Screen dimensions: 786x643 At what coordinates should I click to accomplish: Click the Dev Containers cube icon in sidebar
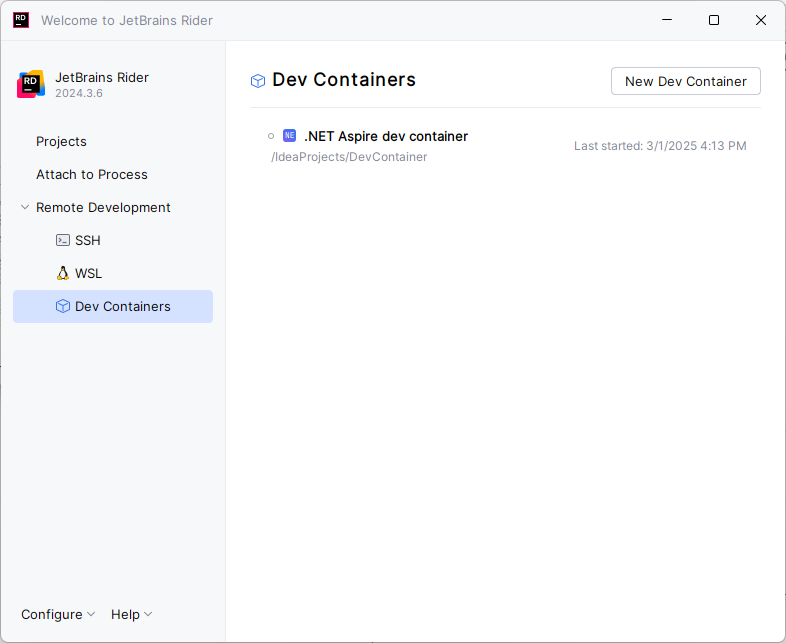[63, 306]
